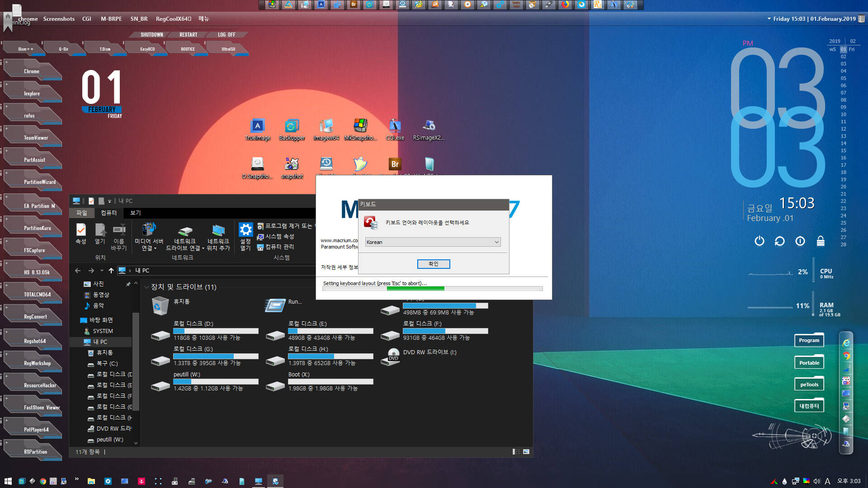Select 복구 (C:) in navigation tree
868x488 pixels.
[x=107, y=363]
